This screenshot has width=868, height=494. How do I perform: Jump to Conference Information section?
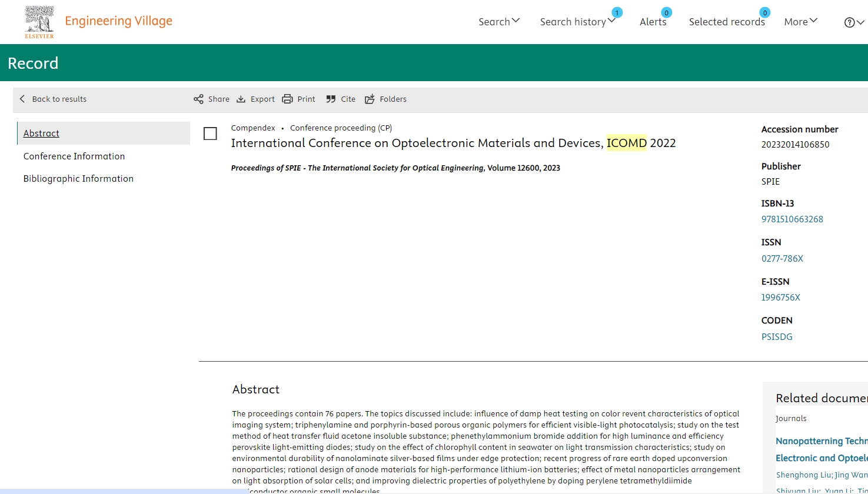coord(74,156)
